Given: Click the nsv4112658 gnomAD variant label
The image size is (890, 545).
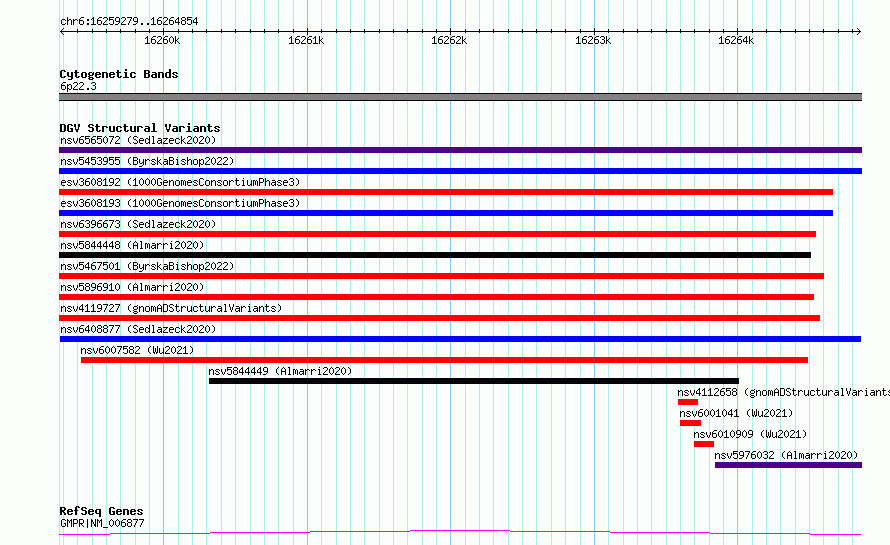Looking at the screenshot, I should tap(783, 392).
